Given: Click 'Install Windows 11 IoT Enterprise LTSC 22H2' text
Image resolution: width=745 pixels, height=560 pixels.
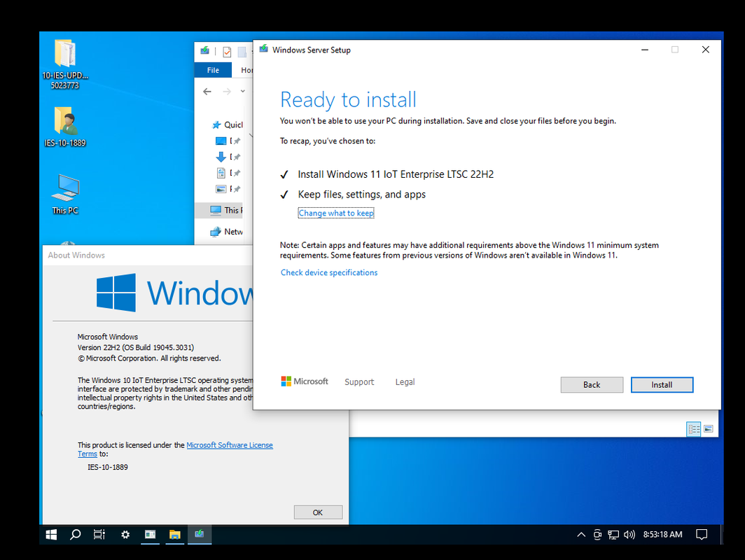Looking at the screenshot, I should coord(396,174).
